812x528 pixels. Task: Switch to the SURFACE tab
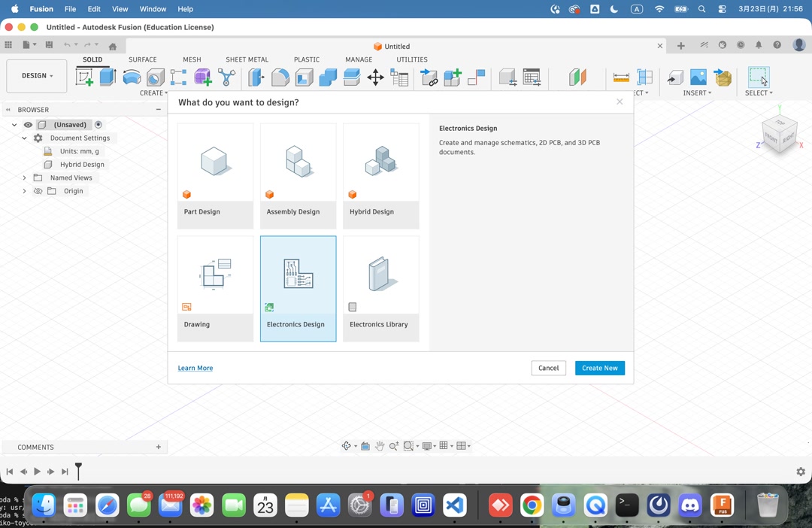click(142, 59)
